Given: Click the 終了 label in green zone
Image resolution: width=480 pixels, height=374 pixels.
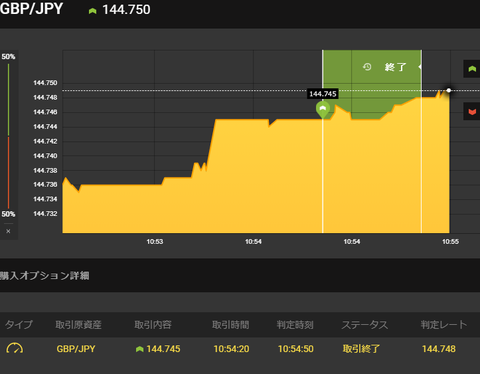Looking at the screenshot, I should tap(395, 67).
